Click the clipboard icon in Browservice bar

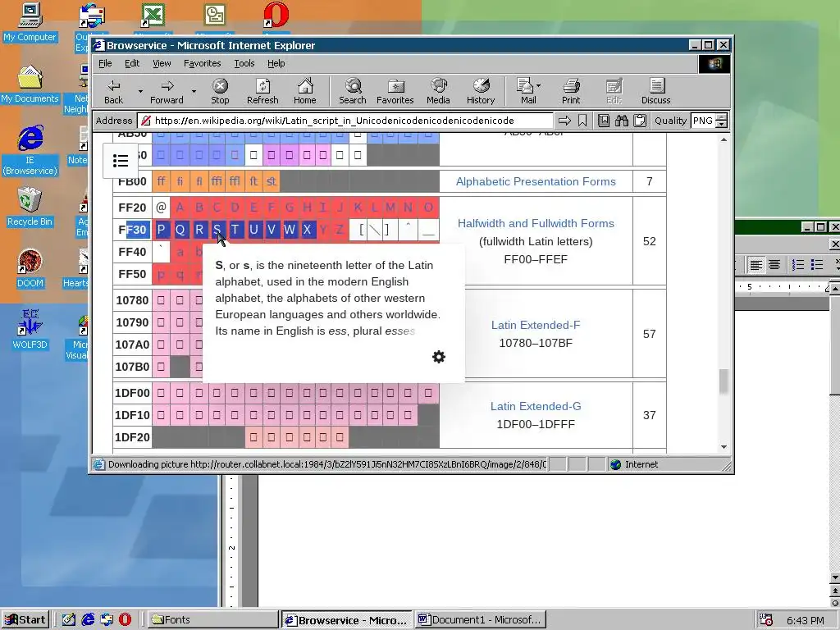point(640,121)
